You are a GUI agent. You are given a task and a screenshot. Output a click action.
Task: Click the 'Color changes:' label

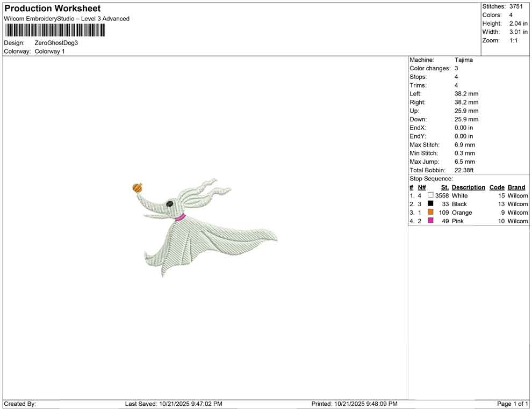[x=430, y=69]
